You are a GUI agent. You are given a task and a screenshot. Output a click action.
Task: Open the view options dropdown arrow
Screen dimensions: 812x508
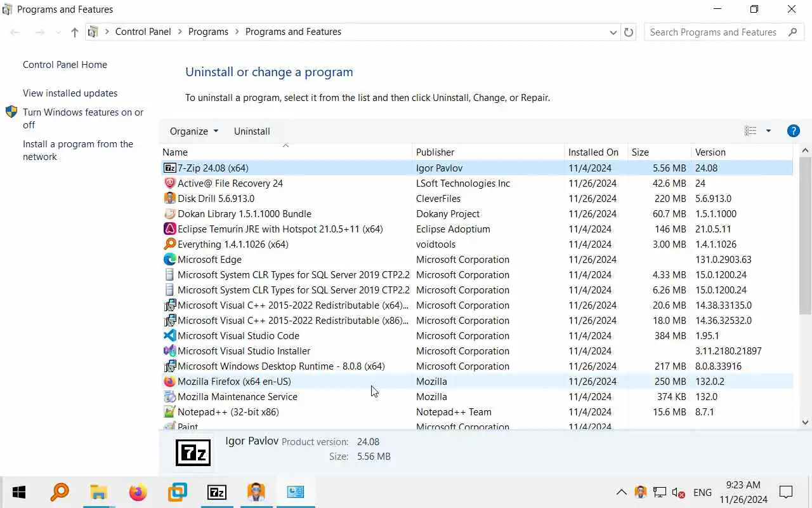click(x=768, y=131)
